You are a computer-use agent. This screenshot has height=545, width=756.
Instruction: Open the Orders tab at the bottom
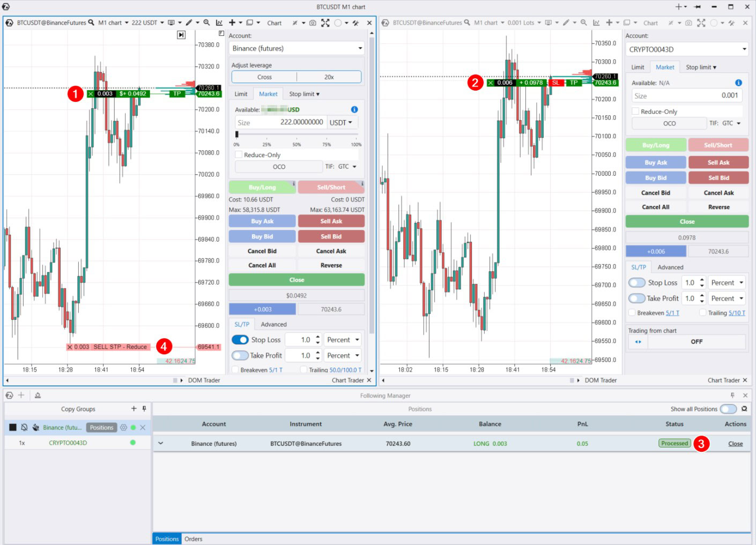tap(194, 539)
